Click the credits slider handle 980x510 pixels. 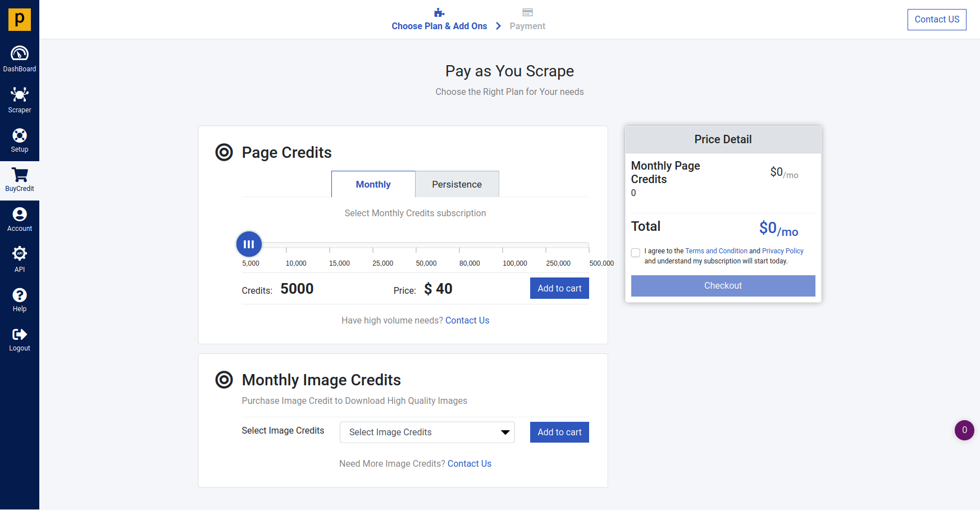(x=249, y=244)
